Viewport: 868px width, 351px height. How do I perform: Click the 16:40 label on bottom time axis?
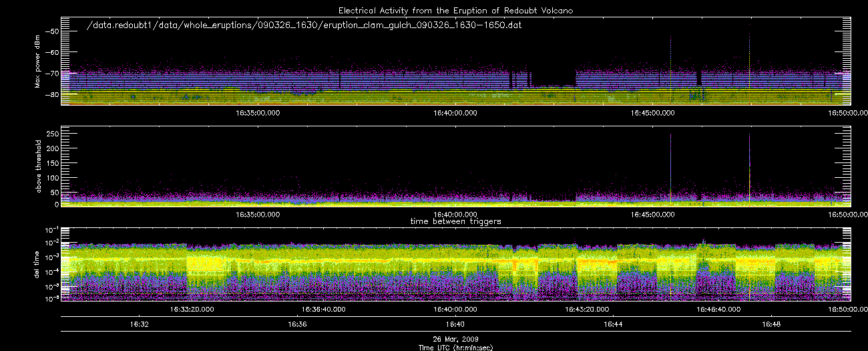[455, 324]
